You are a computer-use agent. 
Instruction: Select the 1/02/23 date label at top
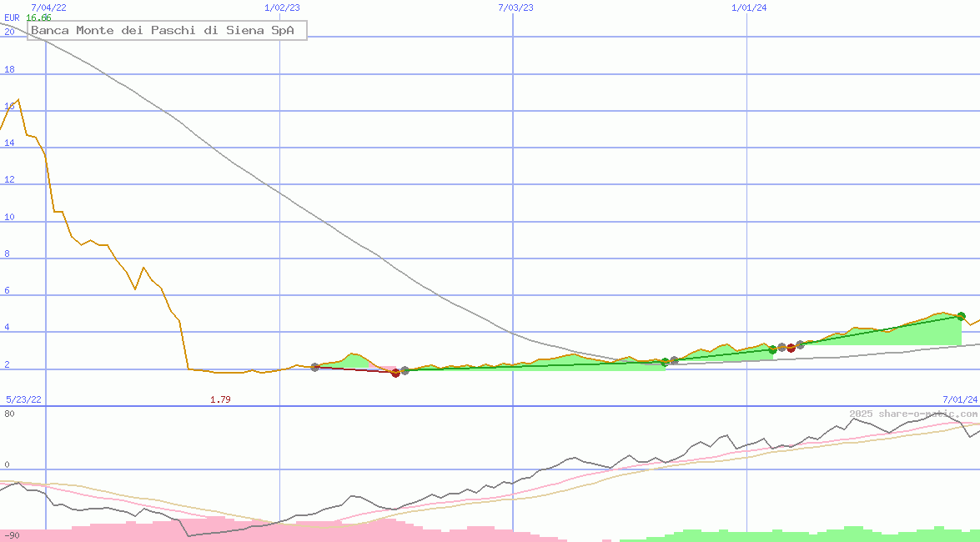point(283,8)
